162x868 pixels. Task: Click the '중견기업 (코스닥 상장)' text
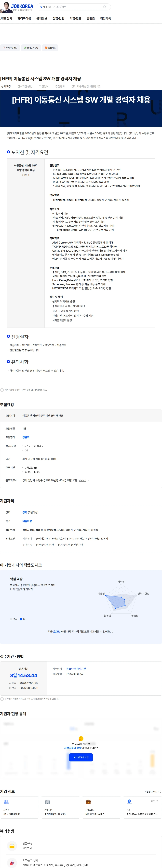pyautogui.click(x=55, y=814)
